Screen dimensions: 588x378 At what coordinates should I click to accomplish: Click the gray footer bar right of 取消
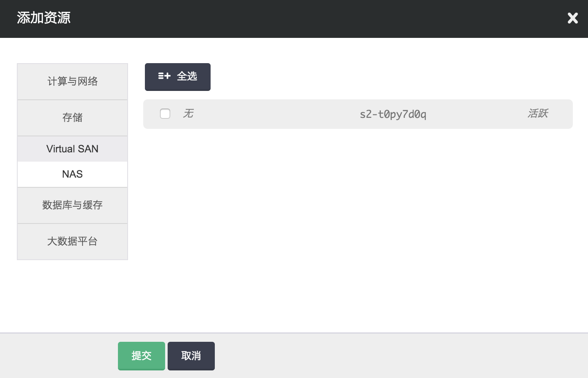[x=400, y=356]
